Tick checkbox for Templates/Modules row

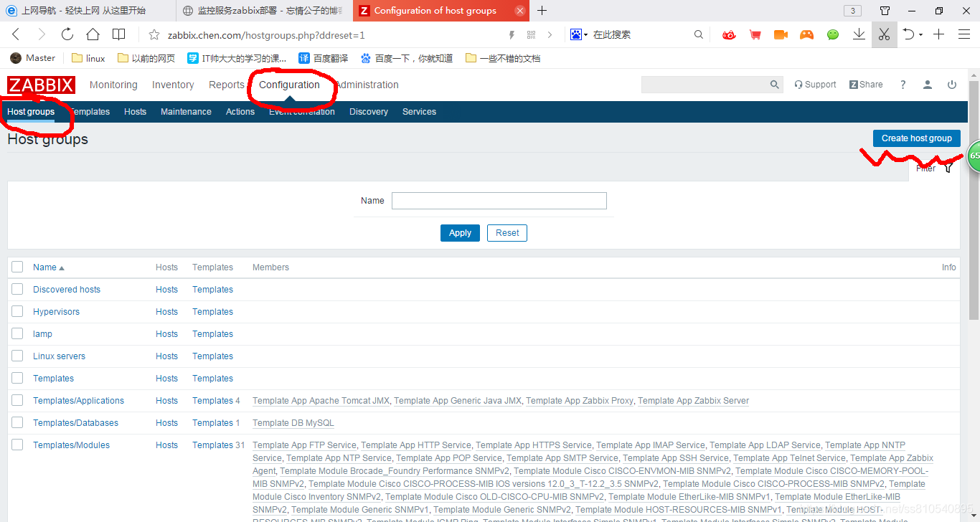[17, 445]
